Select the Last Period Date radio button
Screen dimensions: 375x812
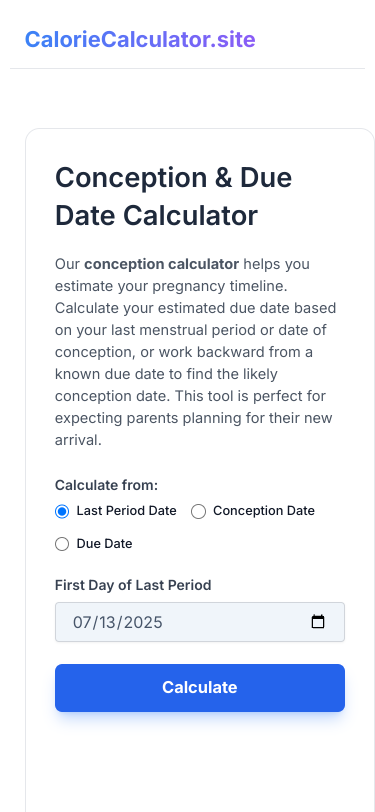[62, 512]
